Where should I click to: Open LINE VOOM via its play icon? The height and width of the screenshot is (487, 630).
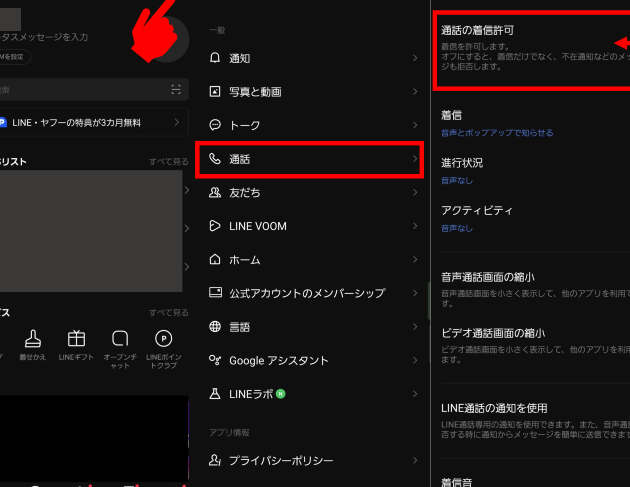coord(214,226)
